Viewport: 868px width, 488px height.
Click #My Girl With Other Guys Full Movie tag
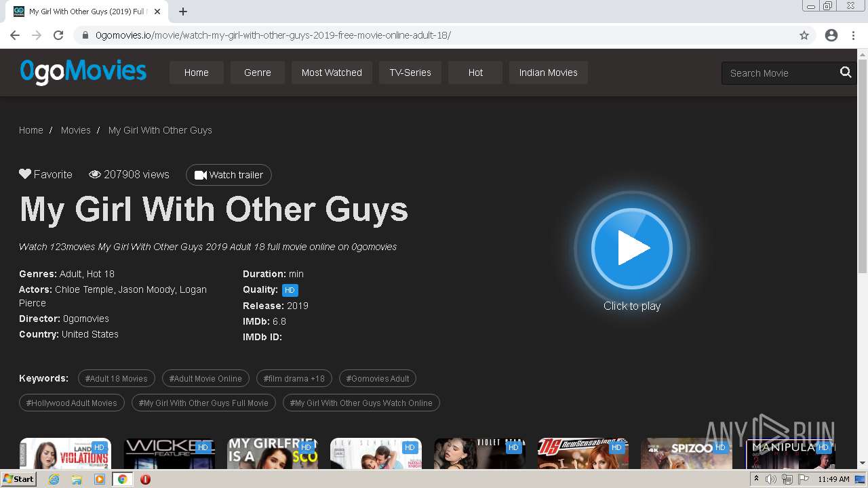(x=203, y=403)
